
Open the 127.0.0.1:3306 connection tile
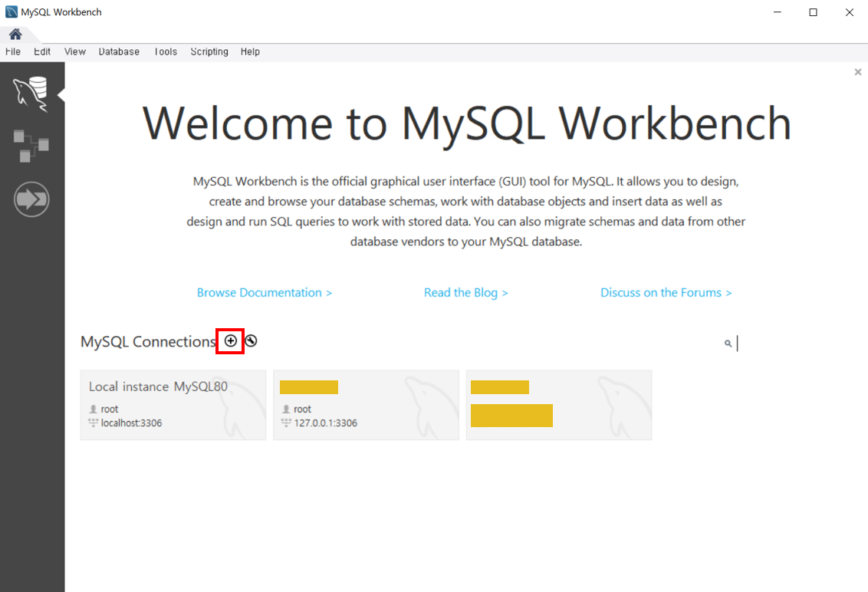pos(366,405)
